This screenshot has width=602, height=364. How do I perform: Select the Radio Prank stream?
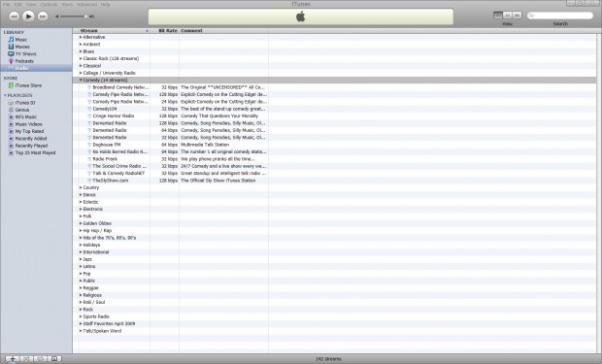105,158
